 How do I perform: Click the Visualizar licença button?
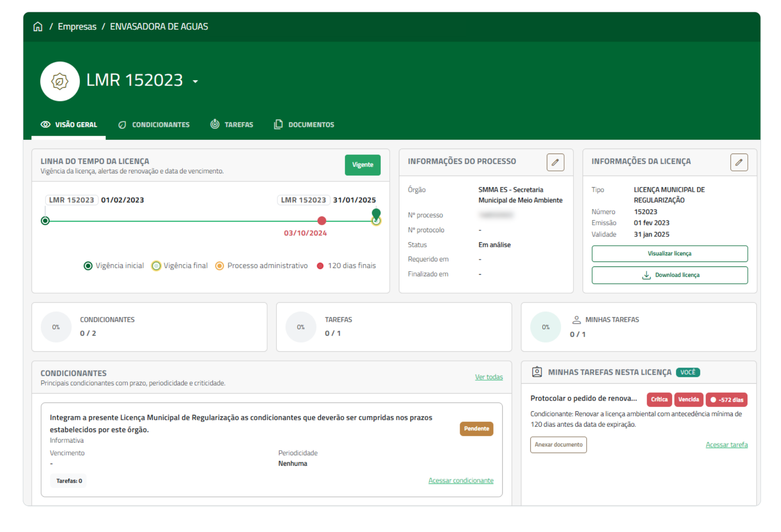(x=669, y=254)
